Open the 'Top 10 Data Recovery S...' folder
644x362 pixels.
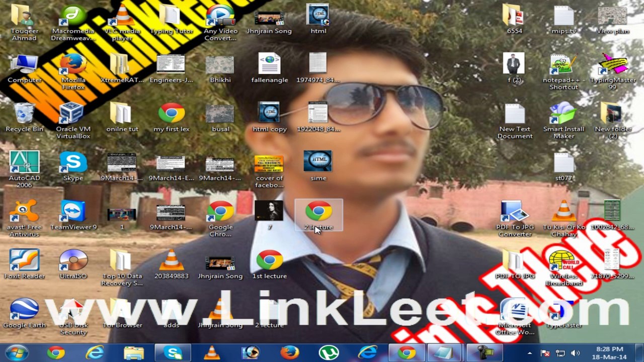122,268
